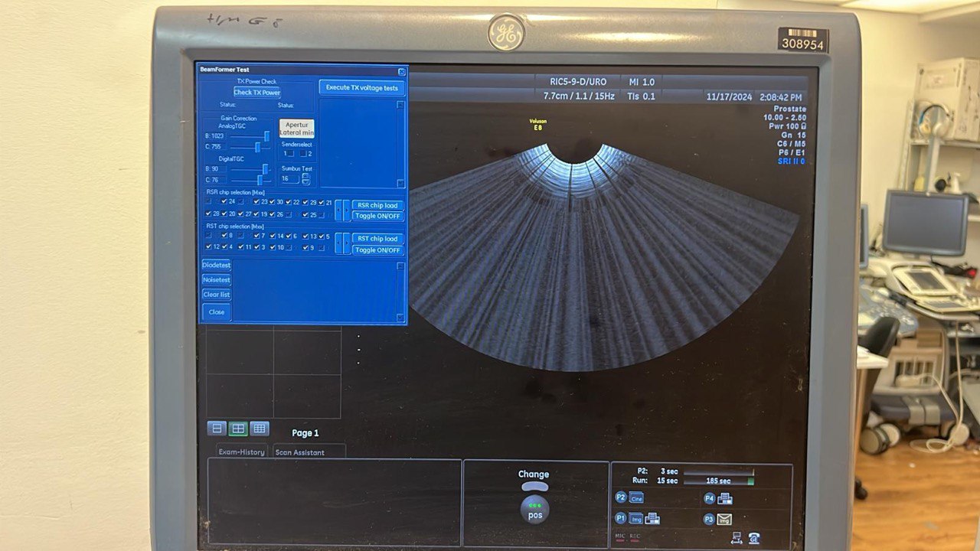Click the P4 printer icon
The height and width of the screenshot is (551, 980).
724,499
